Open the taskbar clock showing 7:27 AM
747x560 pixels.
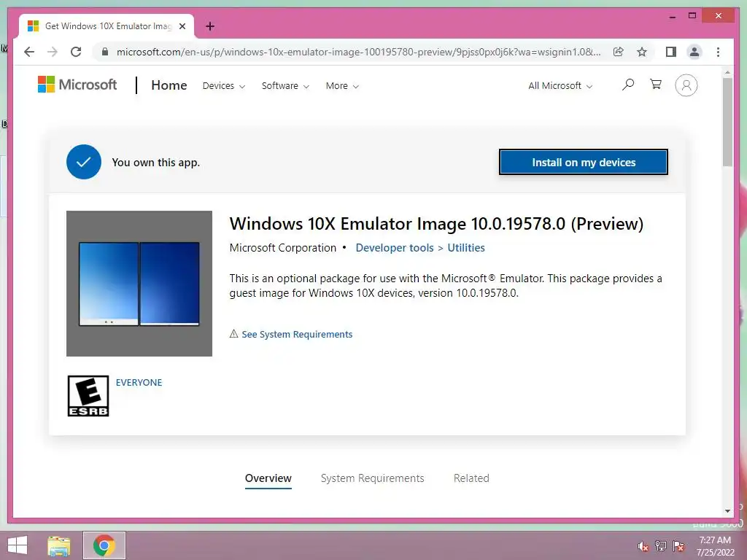point(715,545)
